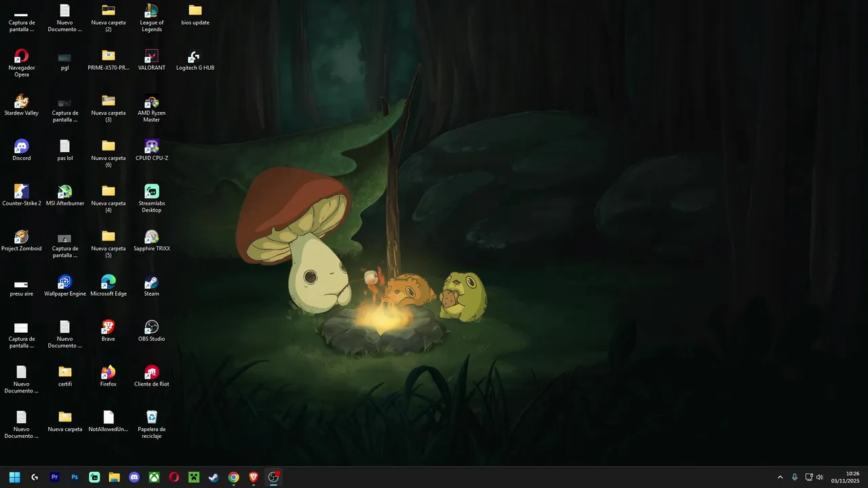Select the Streamlabs Desktop shortcut
Image resolution: width=868 pixels, height=488 pixels.
[x=152, y=198]
